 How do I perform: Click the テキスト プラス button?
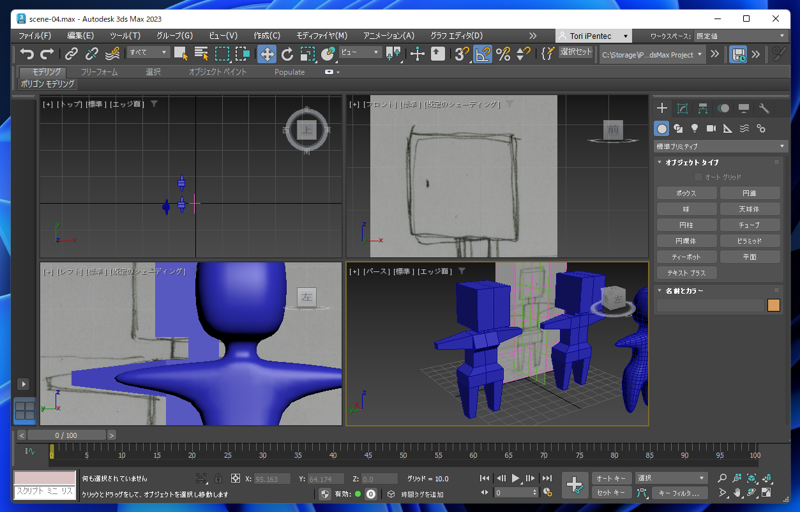tap(686, 273)
